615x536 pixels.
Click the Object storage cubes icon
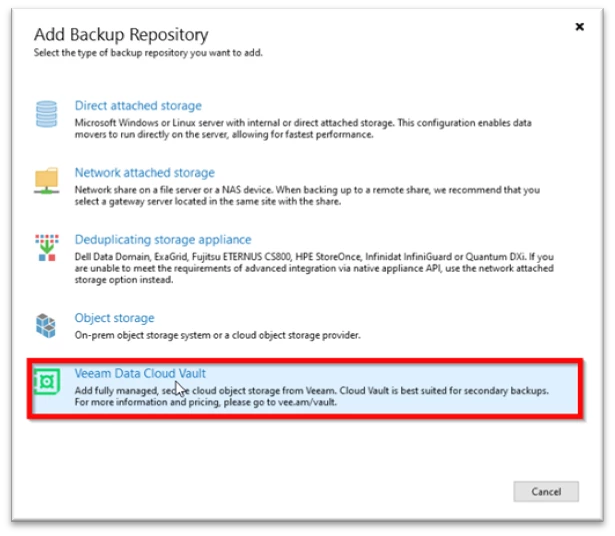coord(47,325)
